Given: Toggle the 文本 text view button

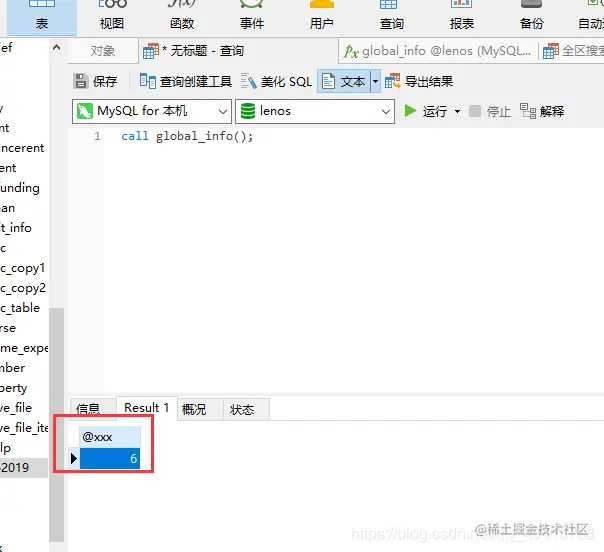Looking at the screenshot, I should [344, 81].
